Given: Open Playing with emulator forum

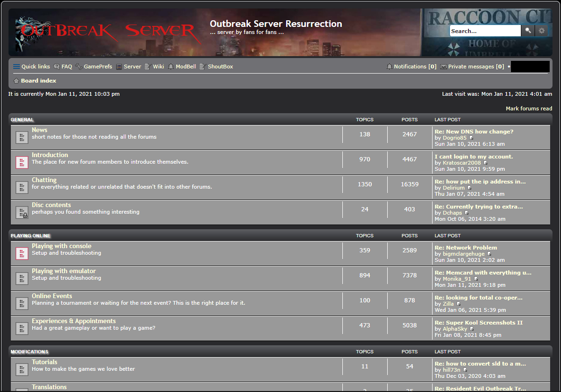Looking at the screenshot, I should [x=64, y=271].
